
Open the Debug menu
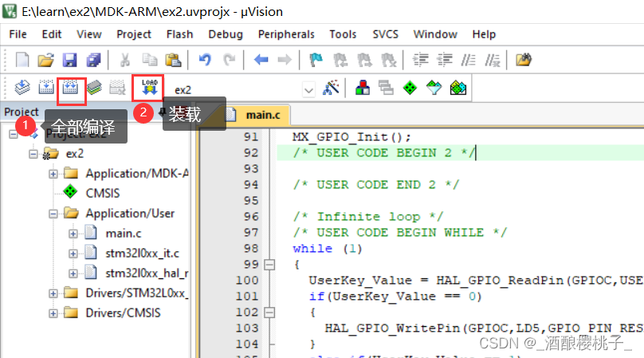226,34
